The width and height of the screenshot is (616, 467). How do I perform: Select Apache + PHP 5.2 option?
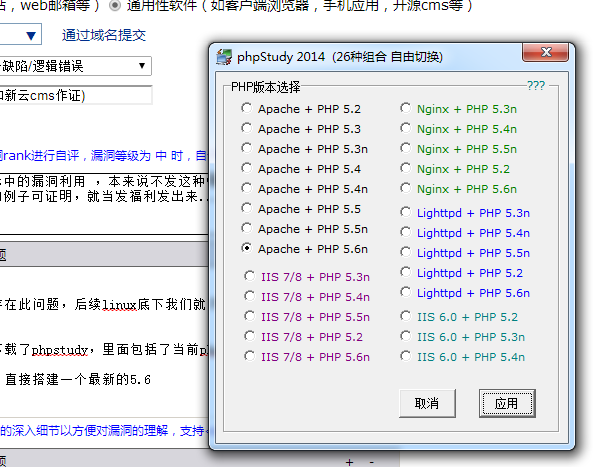[x=247, y=108]
